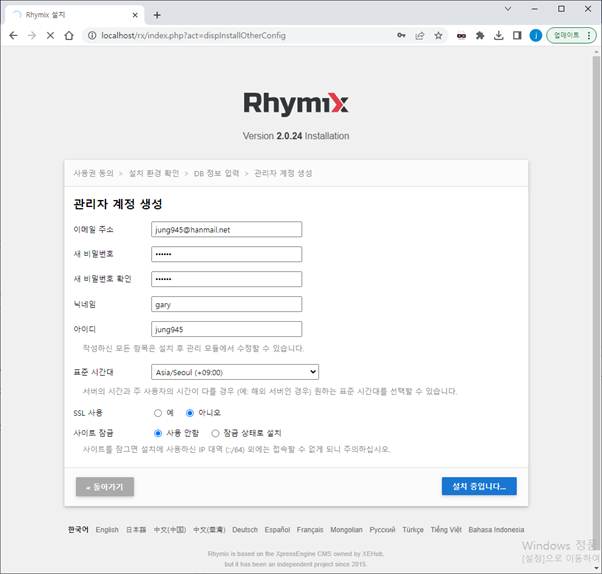This screenshot has height=574, width=602.
Task: Close the Rhymix 설치 tab
Action: click(x=135, y=15)
